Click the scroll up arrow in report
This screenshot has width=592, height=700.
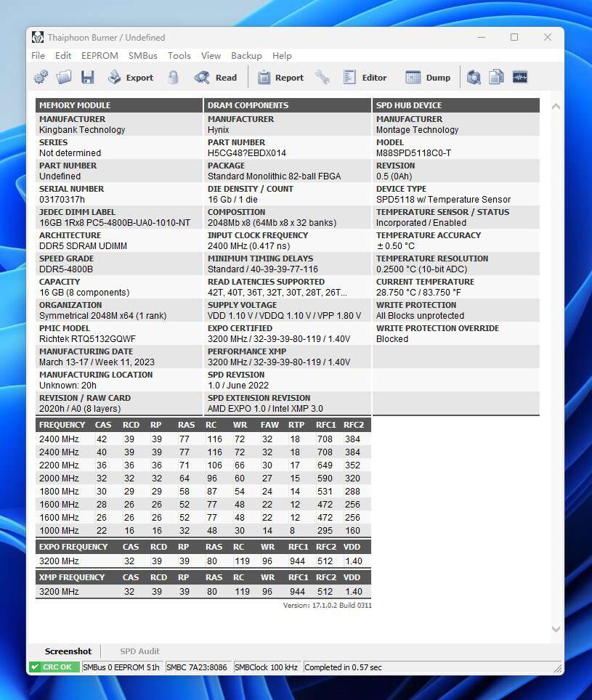tap(556, 107)
